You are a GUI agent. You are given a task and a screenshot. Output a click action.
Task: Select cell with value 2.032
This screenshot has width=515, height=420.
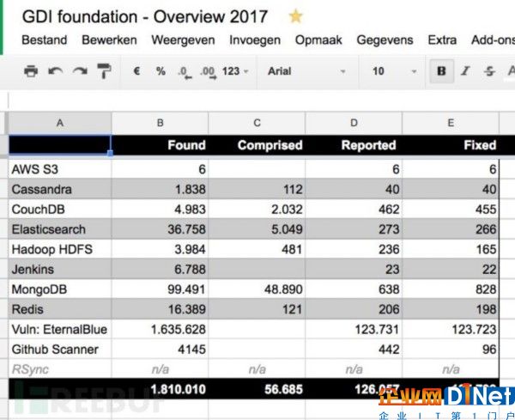(257, 210)
